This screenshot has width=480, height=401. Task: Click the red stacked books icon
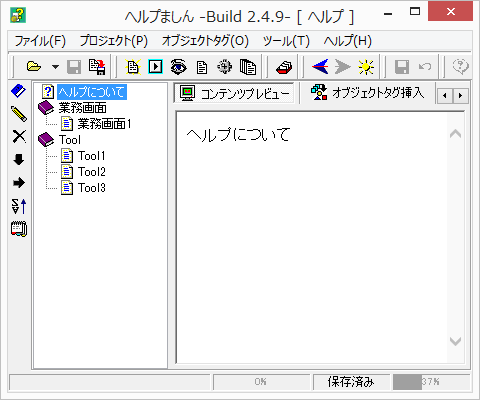(284, 67)
